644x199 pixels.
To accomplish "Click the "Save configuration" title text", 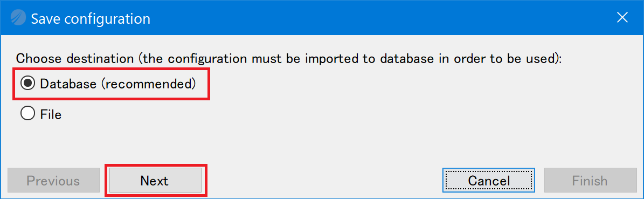I will (x=91, y=19).
